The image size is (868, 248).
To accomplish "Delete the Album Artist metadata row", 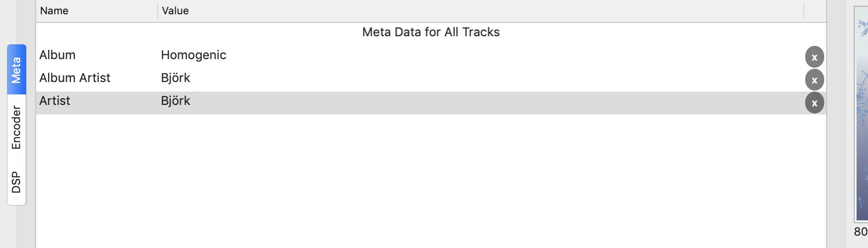I will click(814, 80).
